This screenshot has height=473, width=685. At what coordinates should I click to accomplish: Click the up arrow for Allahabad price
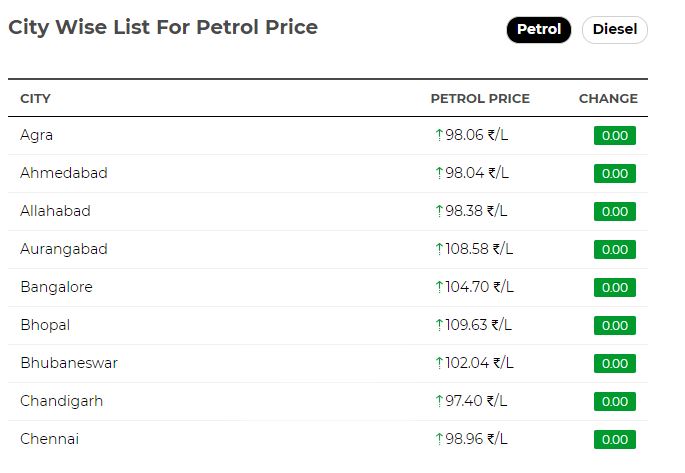[439, 211]
